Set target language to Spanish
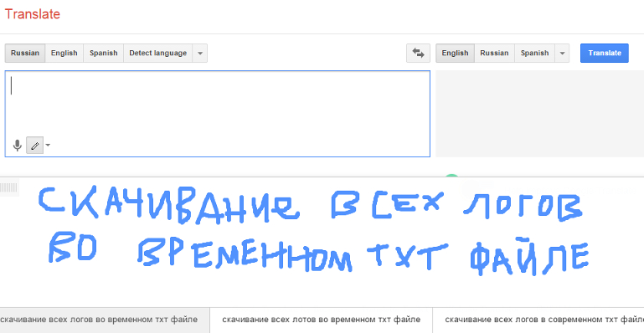The width and height of the screenshot is (644, 333). pos(535,53)
